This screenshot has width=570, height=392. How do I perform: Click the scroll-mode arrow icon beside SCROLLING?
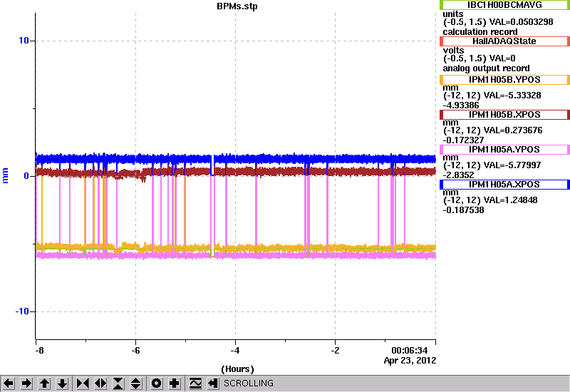click(x=213, y=383)
